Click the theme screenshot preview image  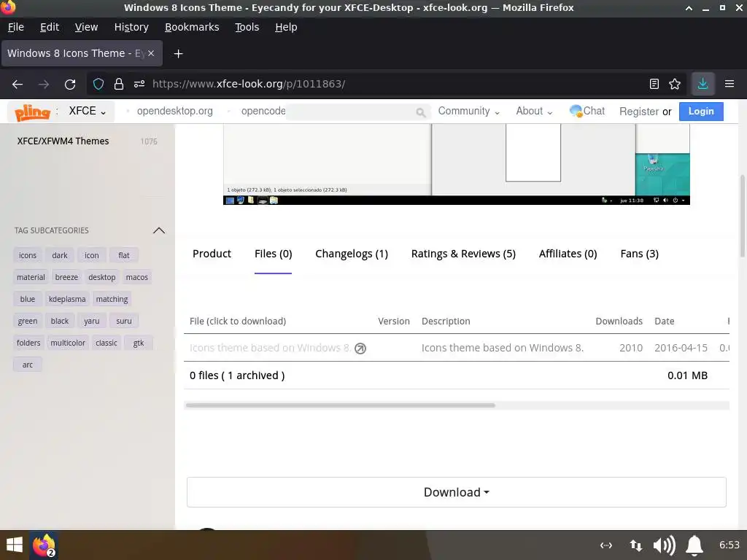pos(457,164)
